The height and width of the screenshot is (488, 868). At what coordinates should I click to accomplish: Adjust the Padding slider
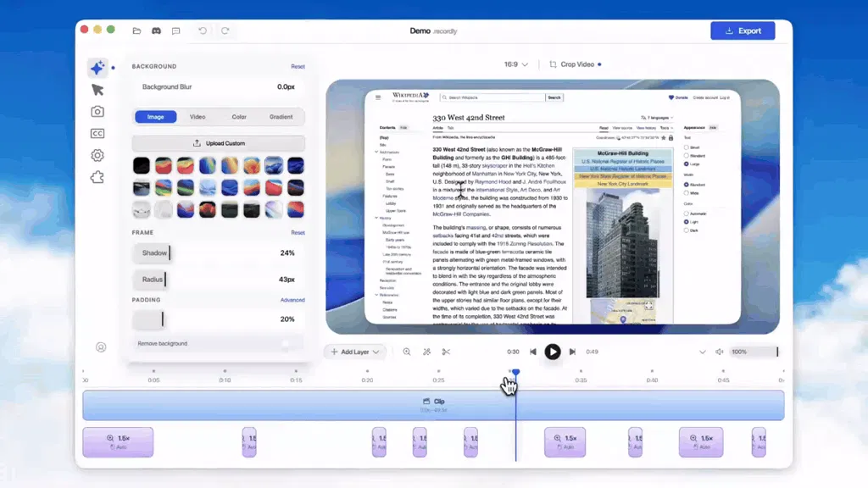coord(219,319)
